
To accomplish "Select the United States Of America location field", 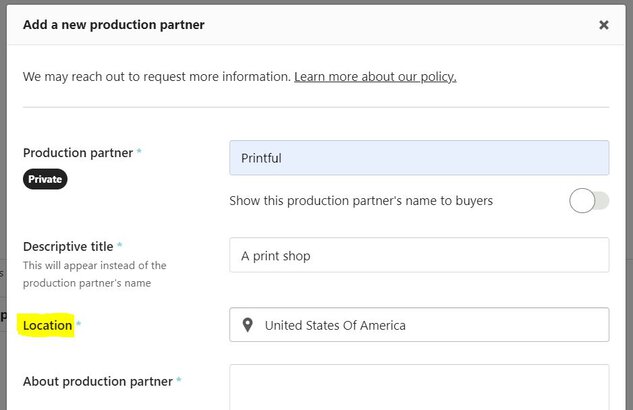I will pyautogui.click(x=419, y=325).
